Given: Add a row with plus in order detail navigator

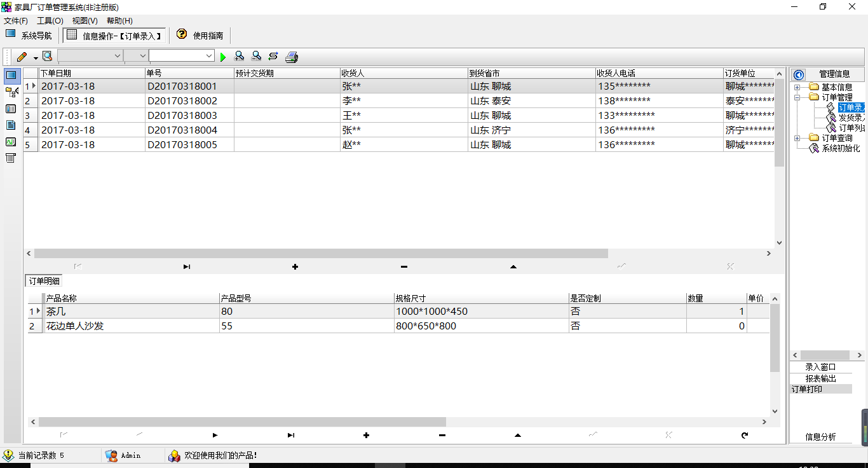Looking at the screenshot, I should (x=366, y=435).
